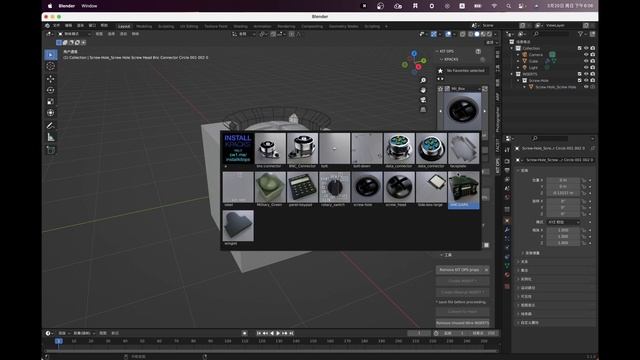Image resolution: width=640 pixels, height=360 pixels.
Task: Click the current frame marker in timeline
Action: click(59, 341)
